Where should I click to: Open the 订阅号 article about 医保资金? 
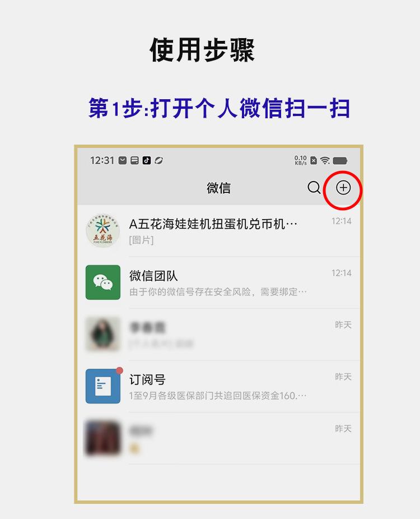click(218, 387)
